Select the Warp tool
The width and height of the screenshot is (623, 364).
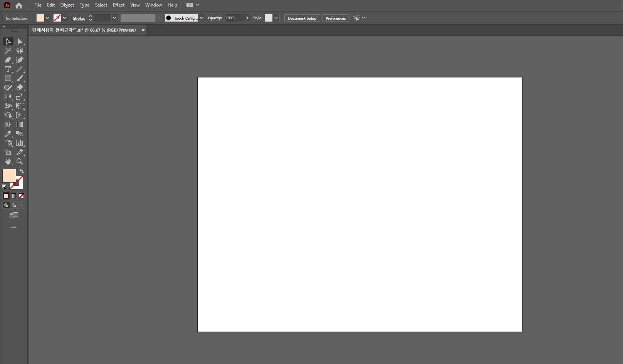8,106
